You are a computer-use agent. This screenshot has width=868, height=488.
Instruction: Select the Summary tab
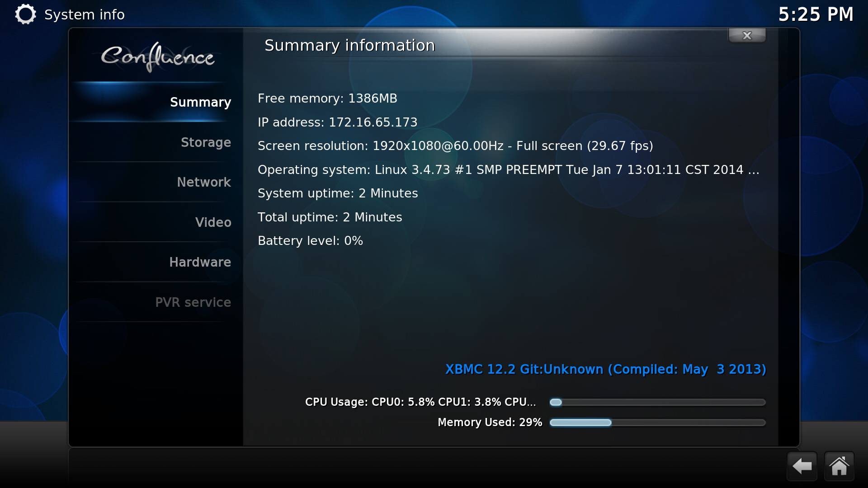pos(156,102)
